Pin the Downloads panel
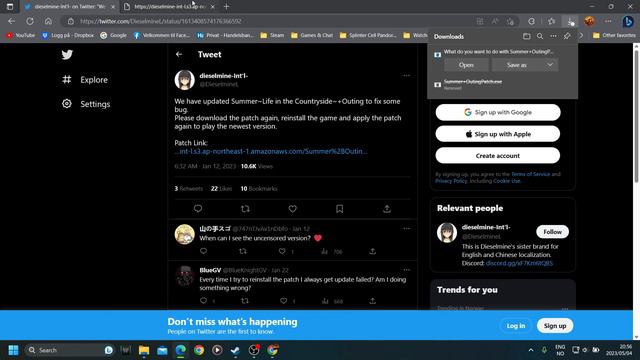 (x=567, y=36)
